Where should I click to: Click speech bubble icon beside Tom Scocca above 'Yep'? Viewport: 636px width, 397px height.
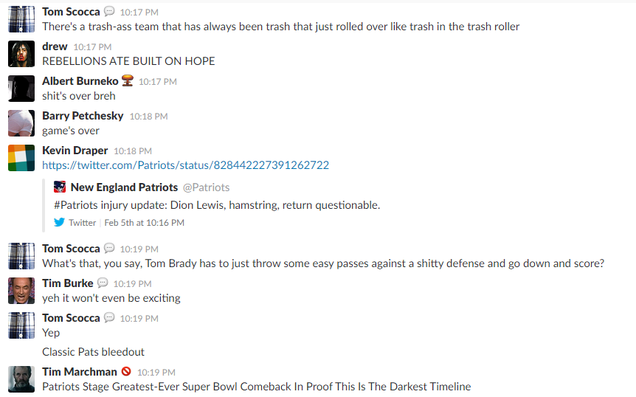point(109,318)
